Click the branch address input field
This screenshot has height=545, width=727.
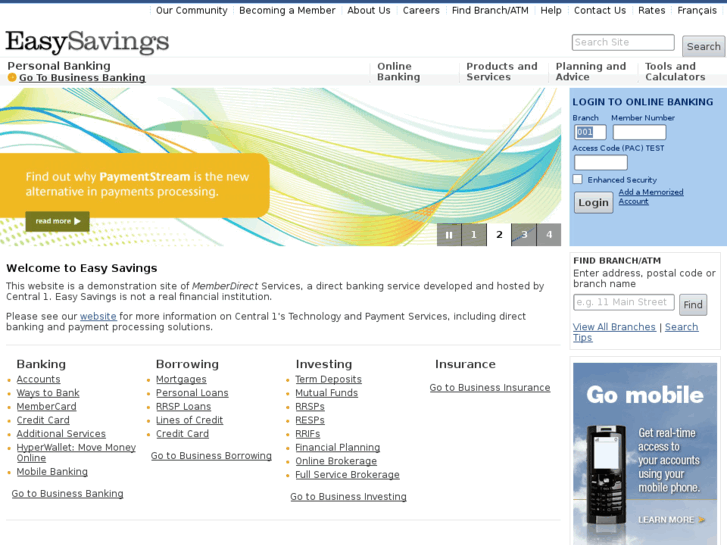[x=624, y=302]
